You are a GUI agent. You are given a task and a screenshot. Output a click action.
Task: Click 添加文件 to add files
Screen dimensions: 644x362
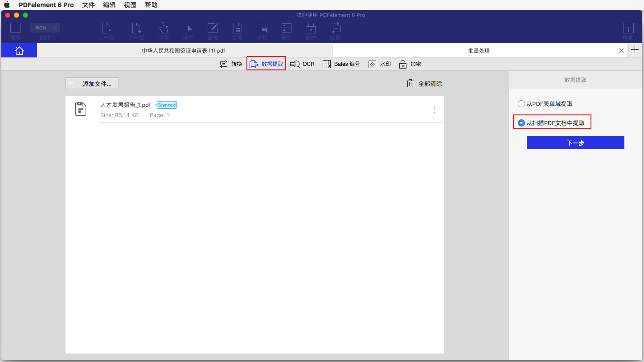92,83
